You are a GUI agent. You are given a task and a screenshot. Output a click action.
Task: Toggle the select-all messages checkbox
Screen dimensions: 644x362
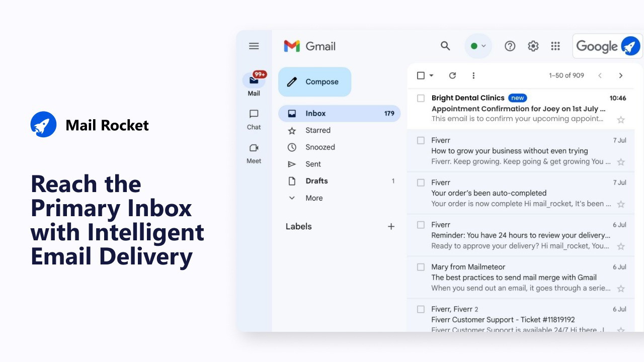coord(421,75)
